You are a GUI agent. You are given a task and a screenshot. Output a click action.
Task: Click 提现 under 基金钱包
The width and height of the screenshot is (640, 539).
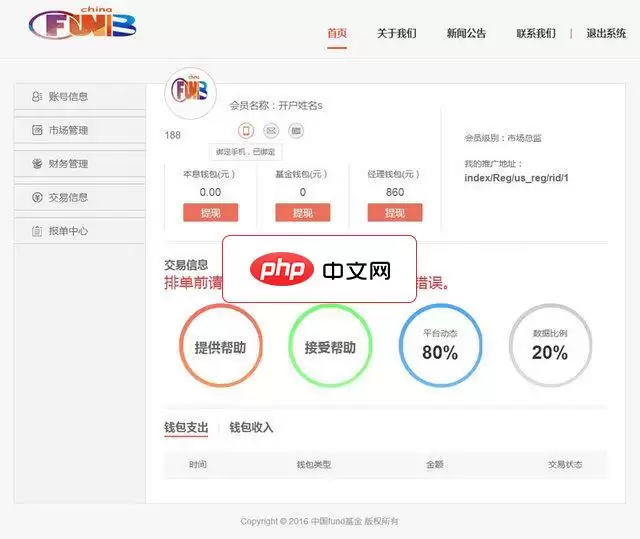pos(303,213)
